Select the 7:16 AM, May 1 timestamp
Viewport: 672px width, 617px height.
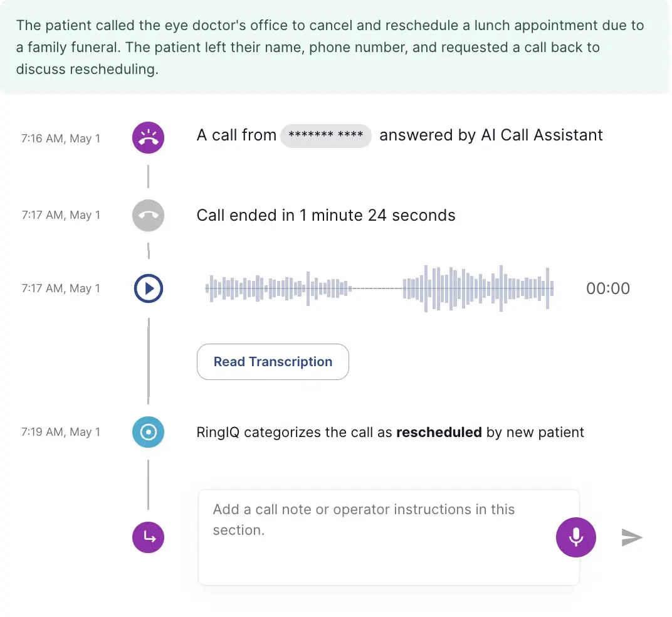pyautogui.click(x=60, y=138)
